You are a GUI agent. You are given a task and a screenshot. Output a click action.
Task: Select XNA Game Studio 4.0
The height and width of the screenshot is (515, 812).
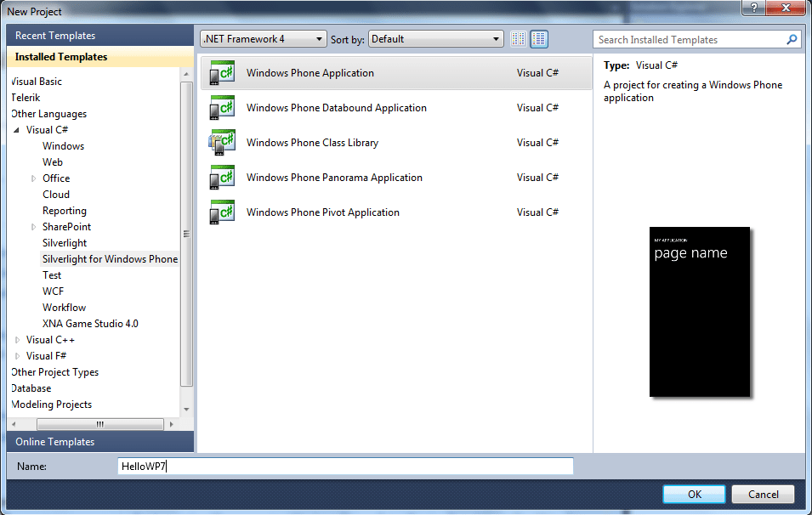(x=90, y=324)
